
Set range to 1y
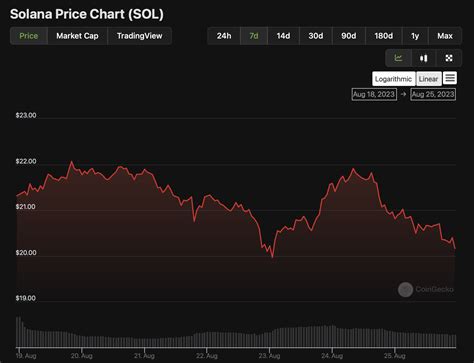[415, 36]
